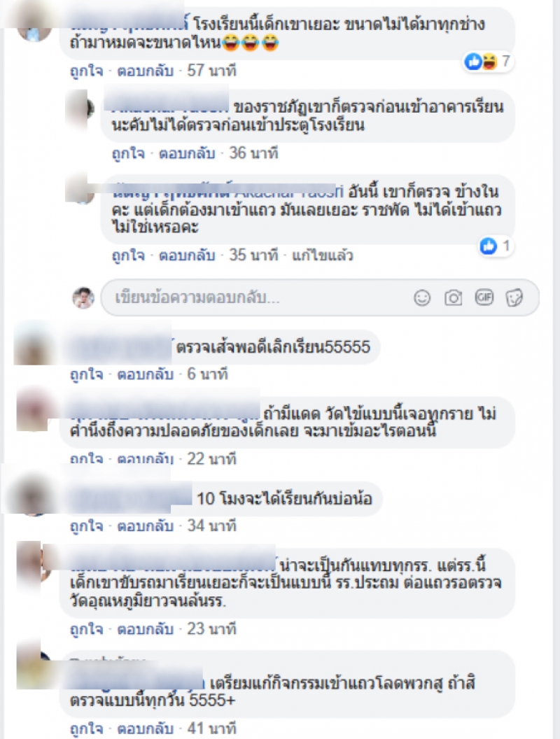Reply to the 41 นาที comment

(145, 729)
